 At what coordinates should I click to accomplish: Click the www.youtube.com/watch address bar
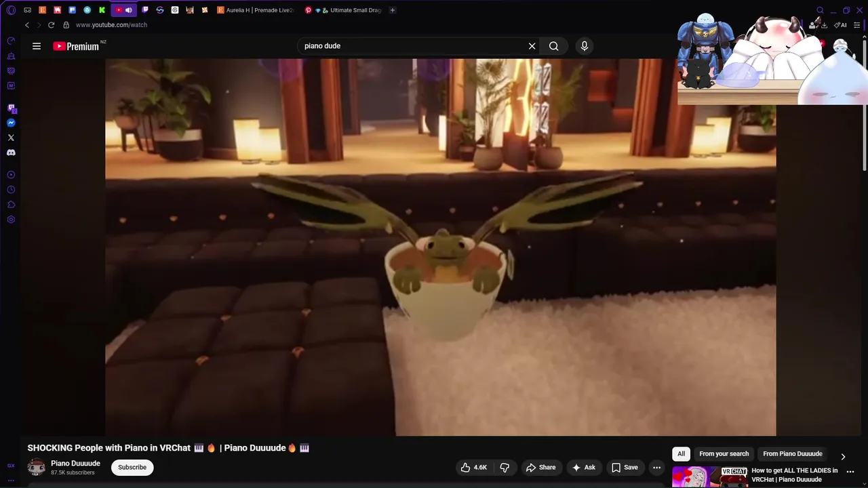tap(111, 25)
